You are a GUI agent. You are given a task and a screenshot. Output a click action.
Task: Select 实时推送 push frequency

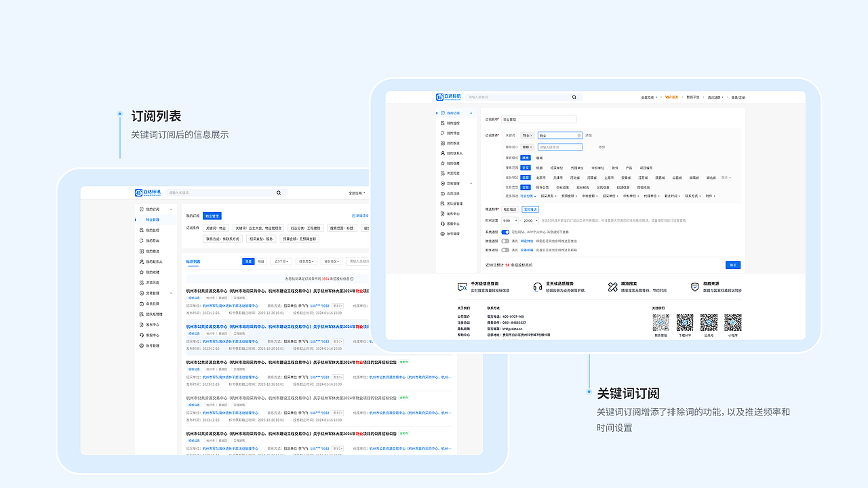tap(530, 209)
